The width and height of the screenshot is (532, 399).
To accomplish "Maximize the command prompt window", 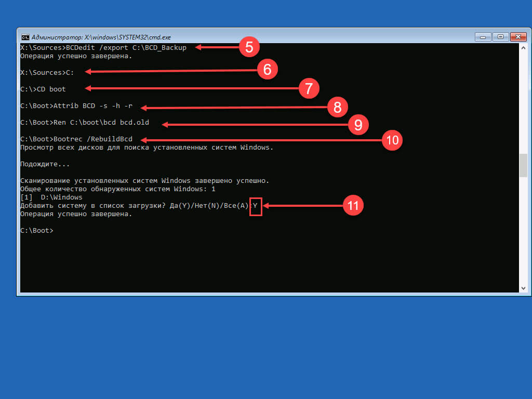I will [500, 37].
